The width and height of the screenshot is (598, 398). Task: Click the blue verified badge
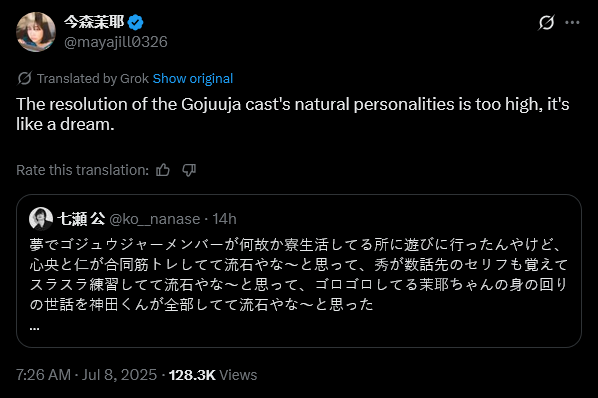tap(135, 22)
